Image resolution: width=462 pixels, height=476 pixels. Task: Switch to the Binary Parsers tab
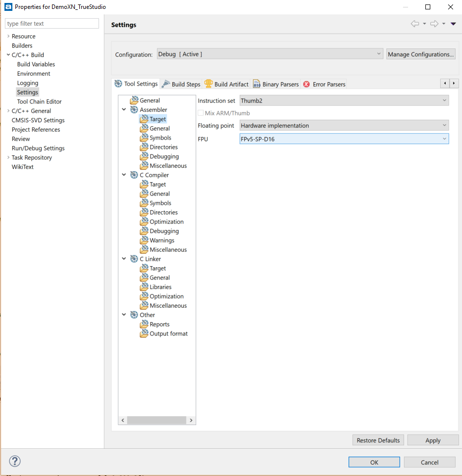(276, 84)
